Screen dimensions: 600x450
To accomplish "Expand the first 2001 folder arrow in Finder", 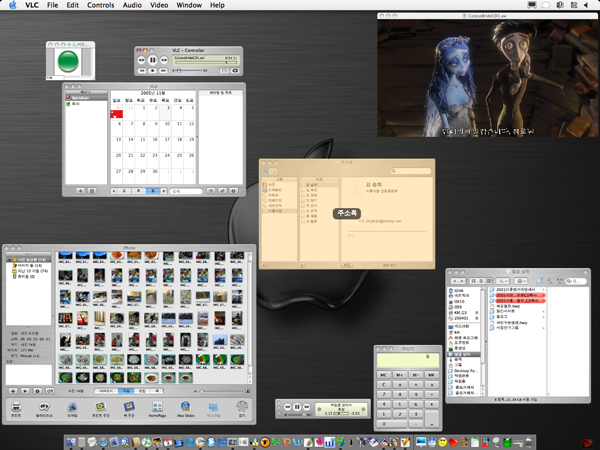I will tap(544, 290).
